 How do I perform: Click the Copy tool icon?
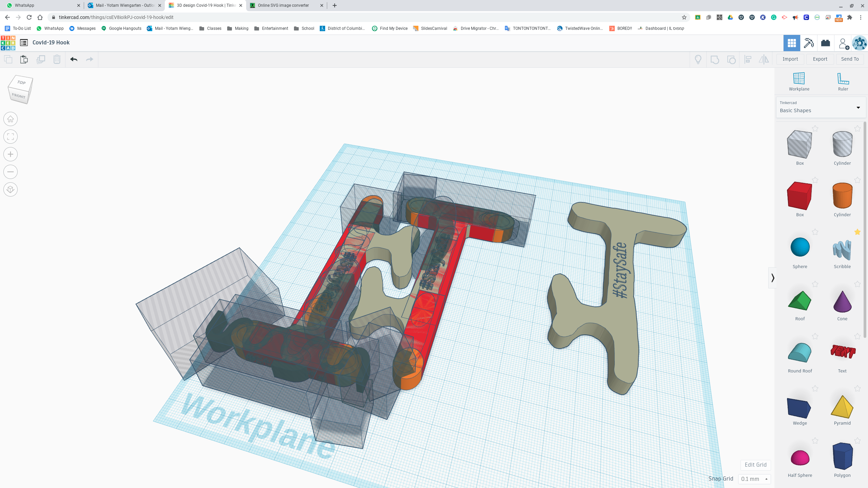[x=8, y=59]
